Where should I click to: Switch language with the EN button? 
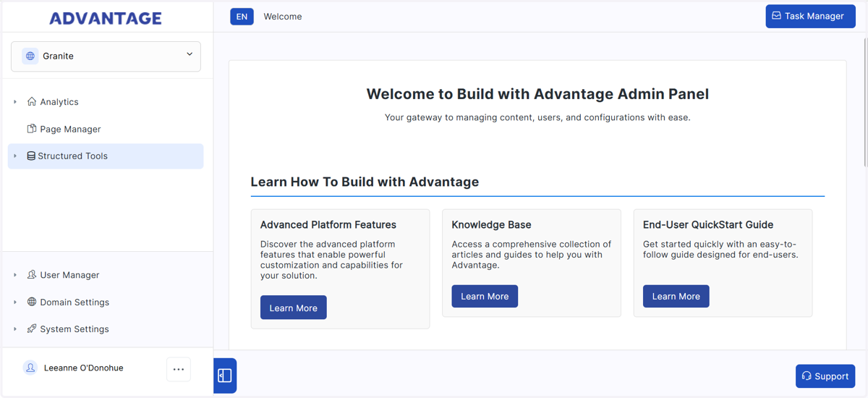(242, 17)
